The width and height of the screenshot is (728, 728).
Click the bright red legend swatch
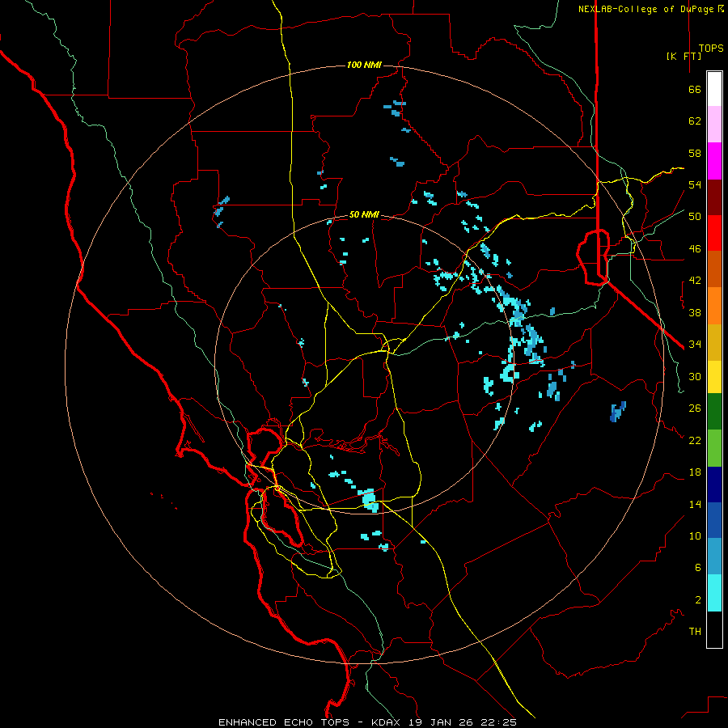tap(714, 233)
